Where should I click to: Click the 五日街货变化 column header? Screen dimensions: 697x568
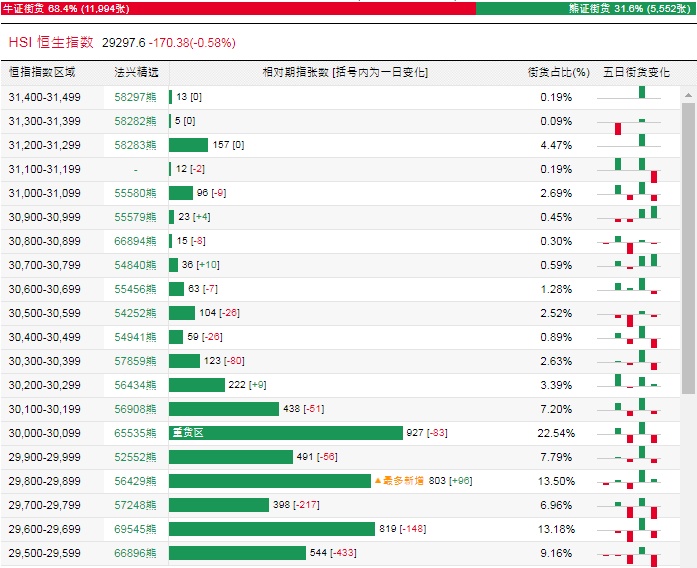[636, 72]
